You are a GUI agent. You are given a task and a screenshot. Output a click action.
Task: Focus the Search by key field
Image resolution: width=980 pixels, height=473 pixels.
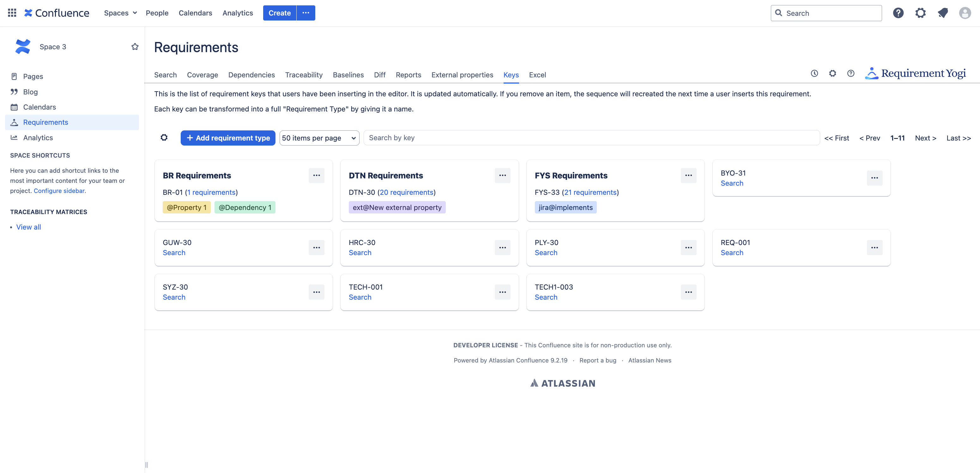(591, 138)
